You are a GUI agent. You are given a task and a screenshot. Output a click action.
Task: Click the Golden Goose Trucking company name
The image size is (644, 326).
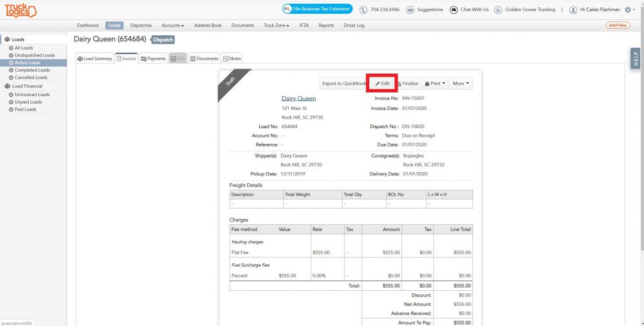tap(530, 9)
